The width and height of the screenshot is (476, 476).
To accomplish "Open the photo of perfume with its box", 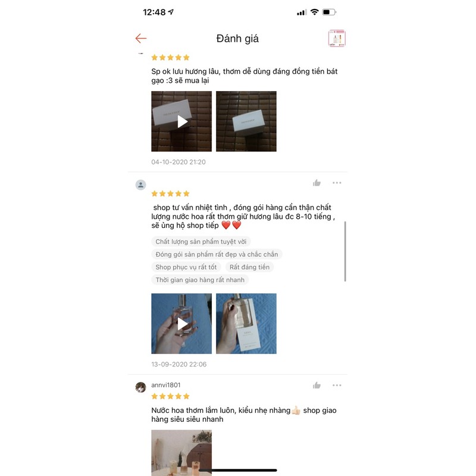I will [x=246, y=324].
